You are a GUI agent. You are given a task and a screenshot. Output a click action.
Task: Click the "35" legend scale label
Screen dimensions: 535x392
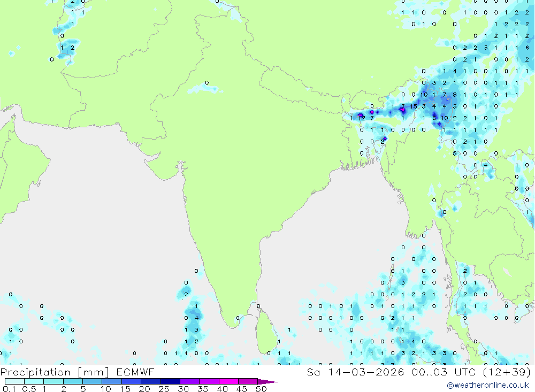[x=203, y=389]
